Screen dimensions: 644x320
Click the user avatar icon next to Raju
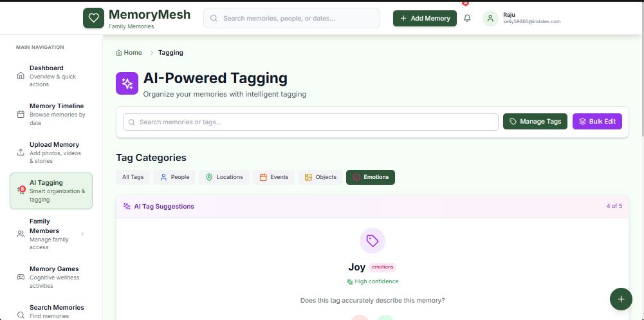[x=490, y=18]
